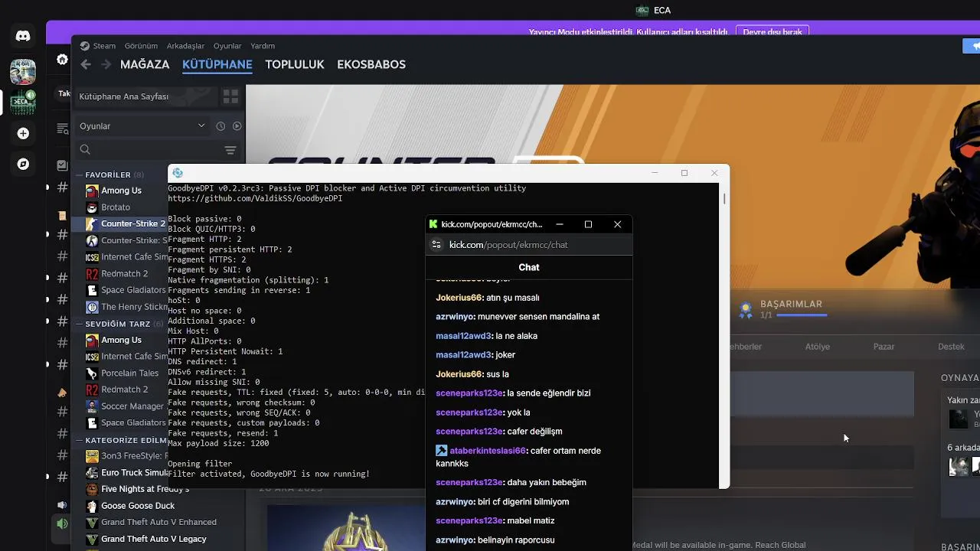Switch to the TOPLULUK tab
980x551 pixels.
295,64
